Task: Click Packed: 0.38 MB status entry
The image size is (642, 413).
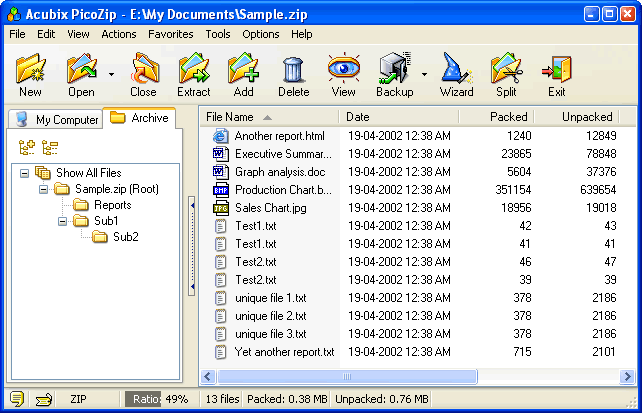Action: (287, 399)
